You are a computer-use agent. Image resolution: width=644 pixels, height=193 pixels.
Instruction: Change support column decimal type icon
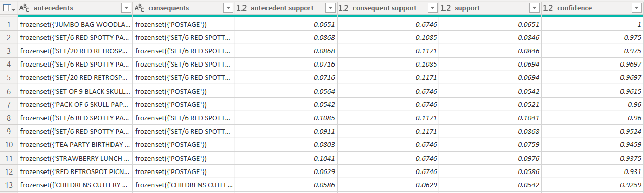click(x=446, y=8)
